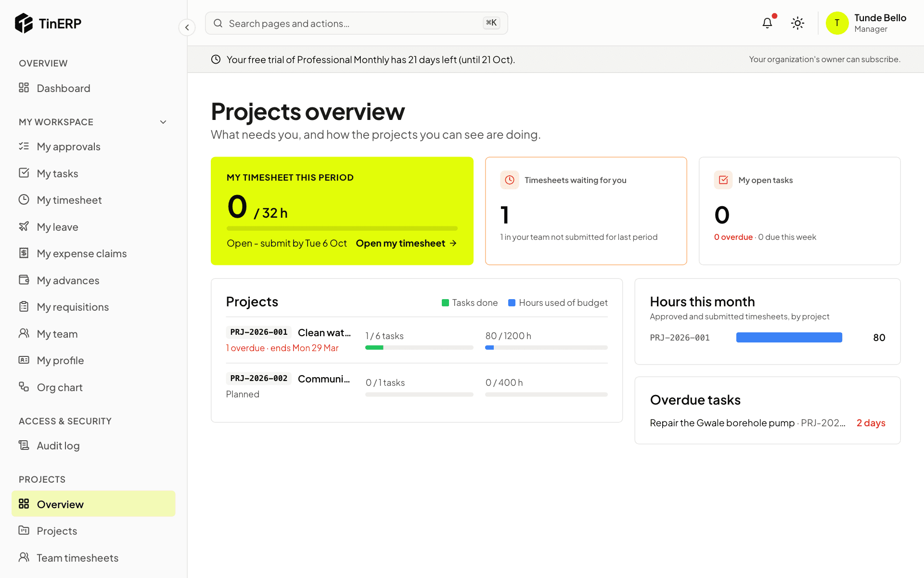
Task: Click the Audit log scroll icon
Action: [x=24, y=445]
